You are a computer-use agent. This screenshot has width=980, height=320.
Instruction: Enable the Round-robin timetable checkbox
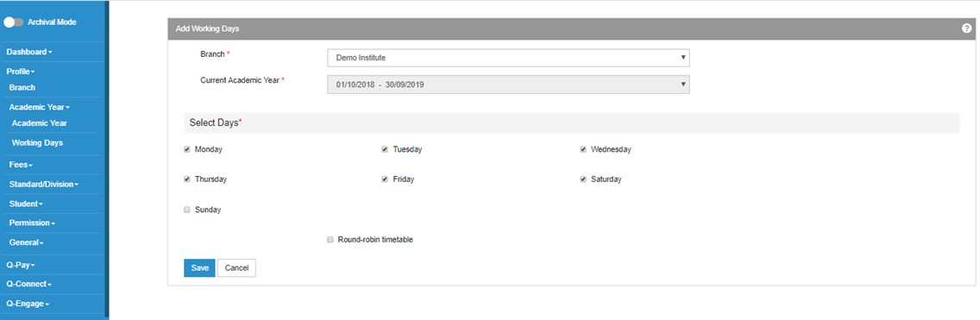click(330, 240)
